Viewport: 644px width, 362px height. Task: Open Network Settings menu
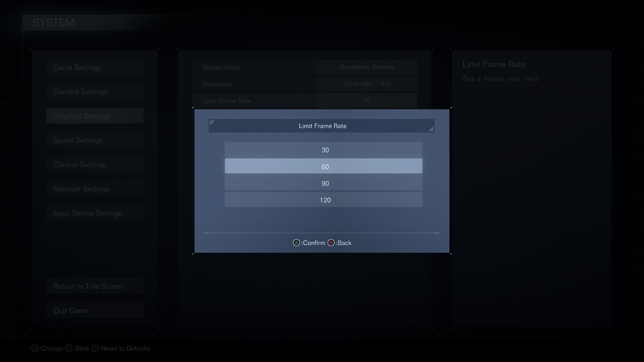click(82, 188)
